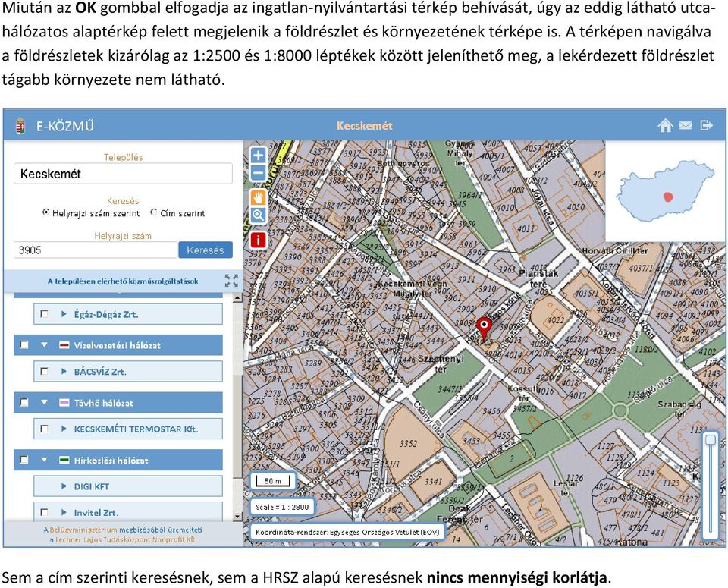Click the E-KÖZMŰ header title

tap(65, 126)
